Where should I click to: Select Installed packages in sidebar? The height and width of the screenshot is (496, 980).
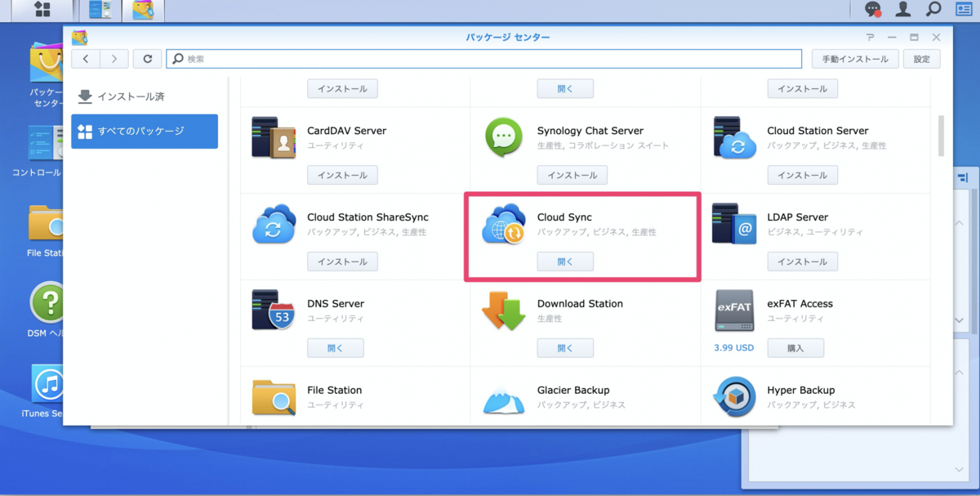point(131,96)
